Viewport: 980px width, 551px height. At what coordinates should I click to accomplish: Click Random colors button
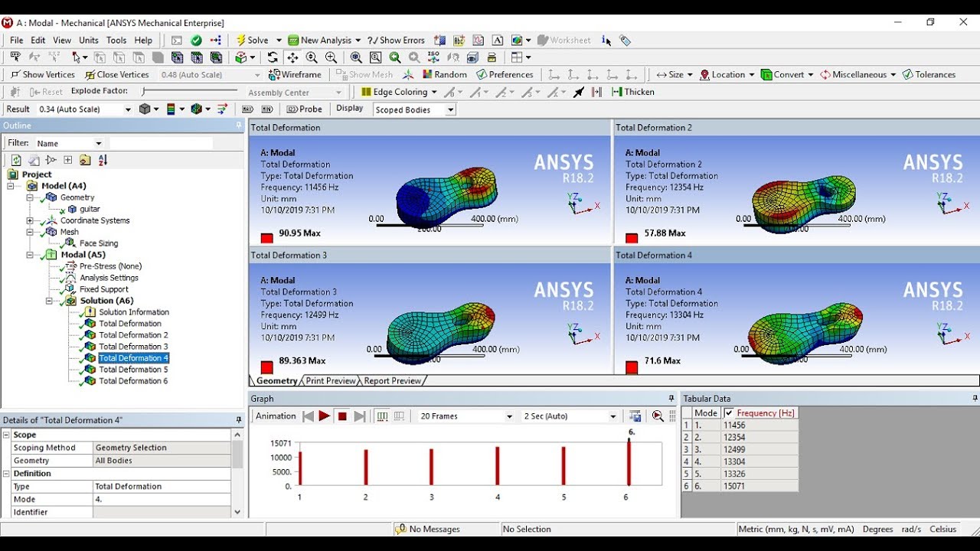pos(444,74)
